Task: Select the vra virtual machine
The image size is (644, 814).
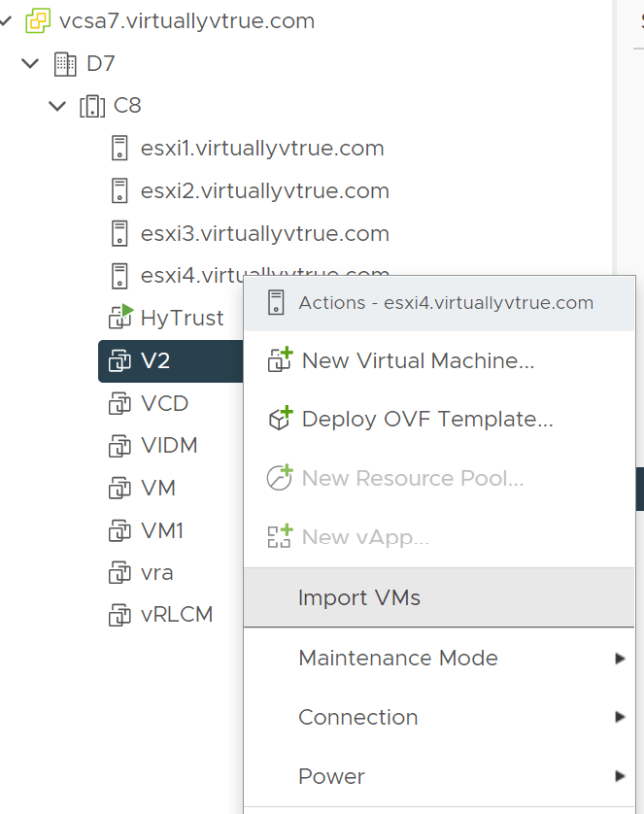Action: 157,572
